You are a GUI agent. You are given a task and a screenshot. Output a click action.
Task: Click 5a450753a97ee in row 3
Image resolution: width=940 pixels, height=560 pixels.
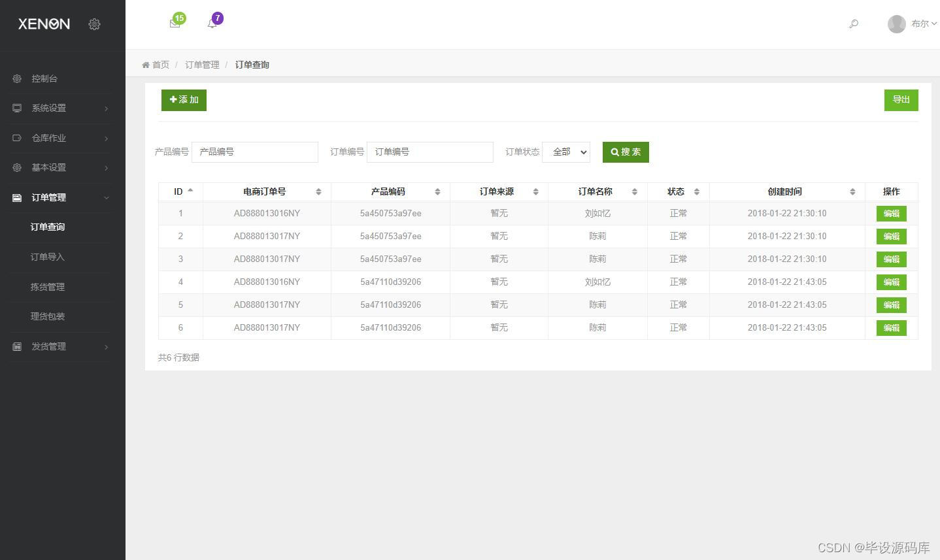[x=390, y=259]
